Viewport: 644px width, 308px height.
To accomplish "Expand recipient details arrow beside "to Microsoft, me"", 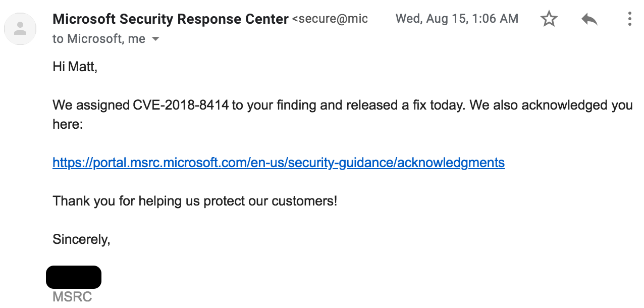I will pyautogui.click(x=155, y=39).
